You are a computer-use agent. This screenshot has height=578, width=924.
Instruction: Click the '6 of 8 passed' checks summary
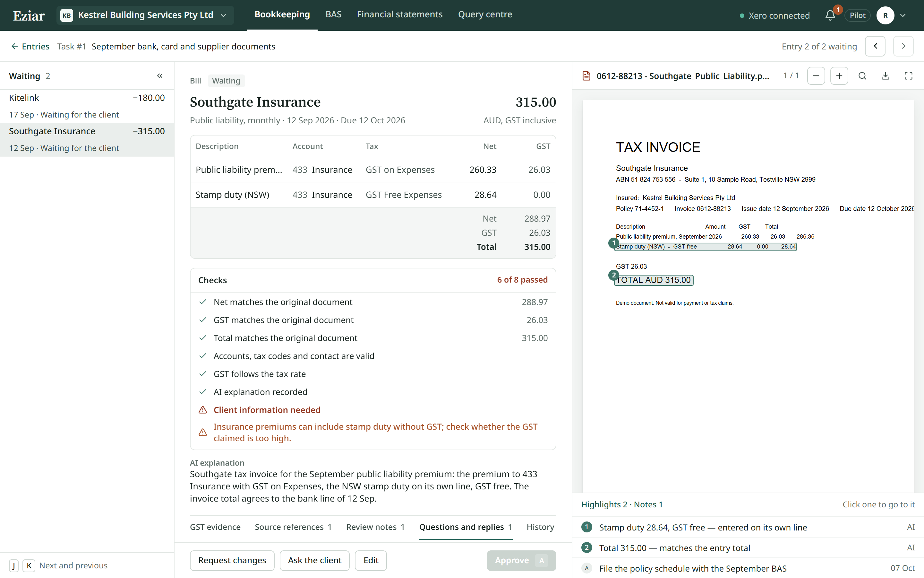click(x=522, y=280)
